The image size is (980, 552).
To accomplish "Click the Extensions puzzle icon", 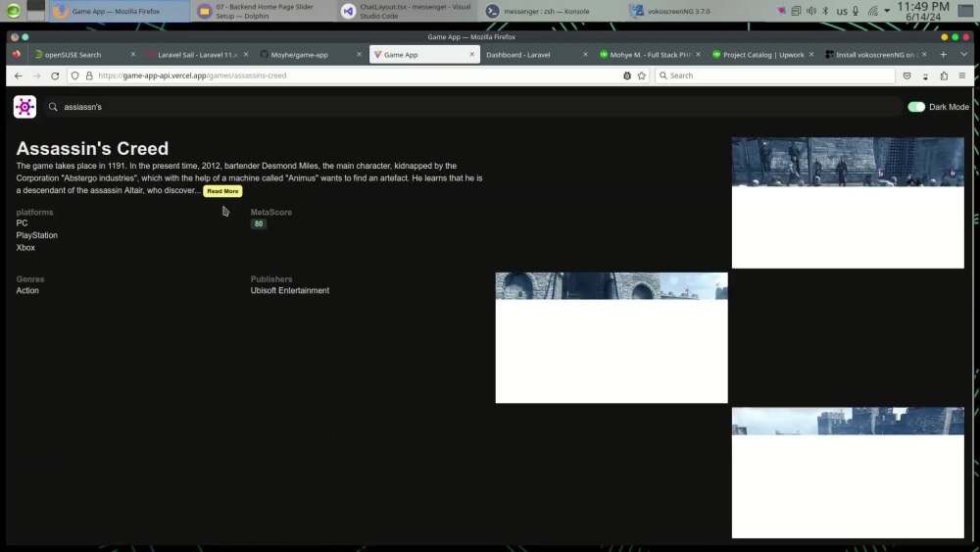I will tap(944, 75).
